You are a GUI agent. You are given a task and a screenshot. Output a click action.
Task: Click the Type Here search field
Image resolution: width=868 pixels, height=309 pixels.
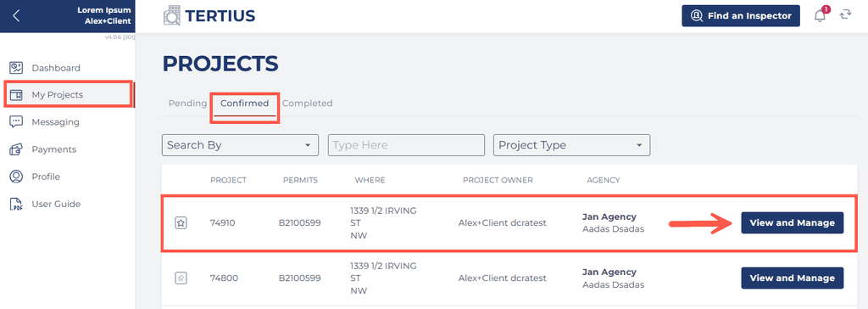406,145
